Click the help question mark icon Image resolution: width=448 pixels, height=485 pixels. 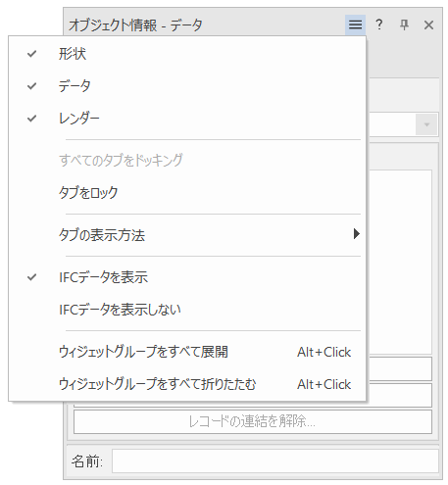(379, 24)
